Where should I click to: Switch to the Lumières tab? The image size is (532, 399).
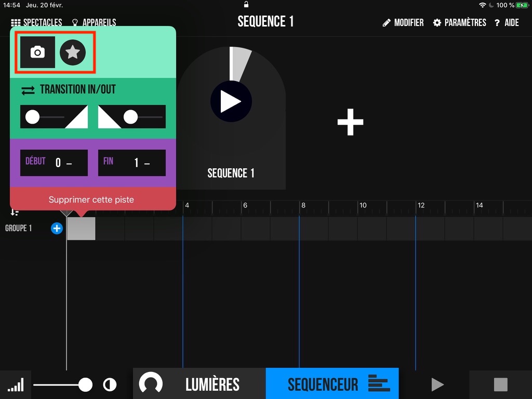199,384
